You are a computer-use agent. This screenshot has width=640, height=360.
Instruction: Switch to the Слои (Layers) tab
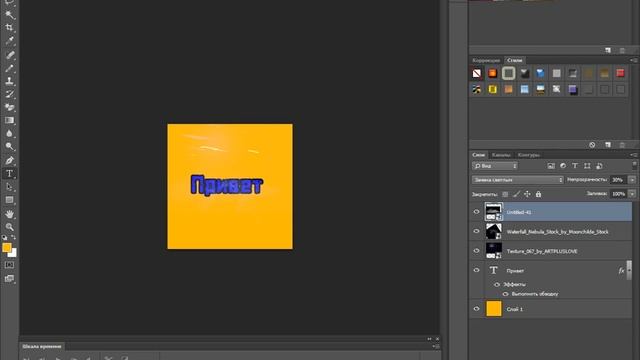point(478,155)
